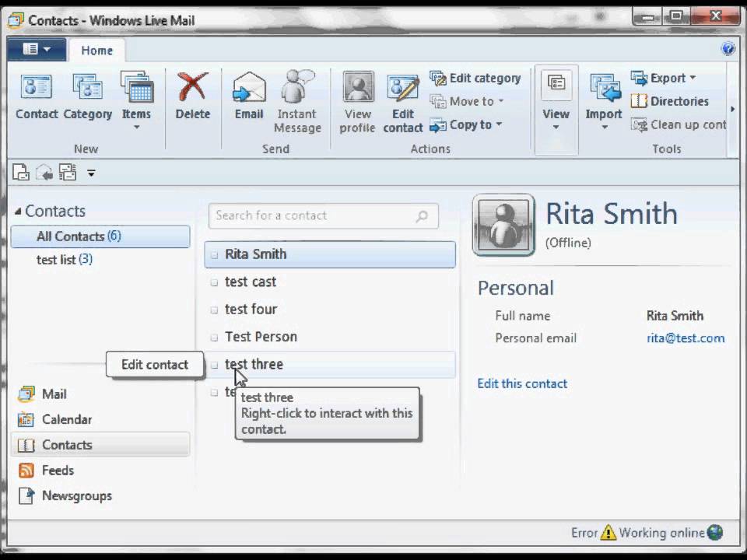
Task: Click Clean up contacts
Action: click(x=679, y=124)
